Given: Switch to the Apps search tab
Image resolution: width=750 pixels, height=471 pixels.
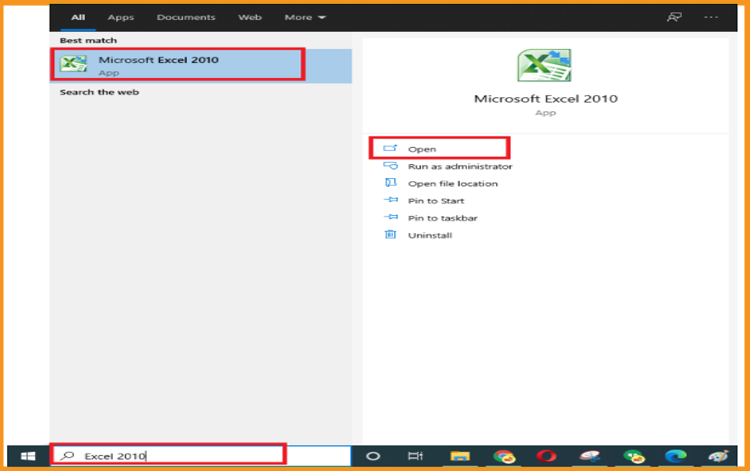Looking at the screenshot, I should 121,17.
